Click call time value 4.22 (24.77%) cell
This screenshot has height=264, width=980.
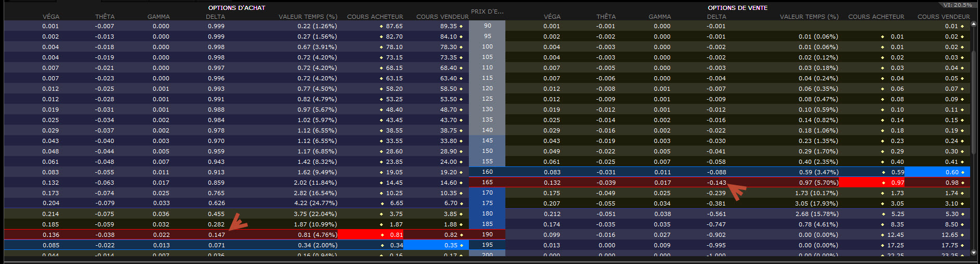coord(316,203)
